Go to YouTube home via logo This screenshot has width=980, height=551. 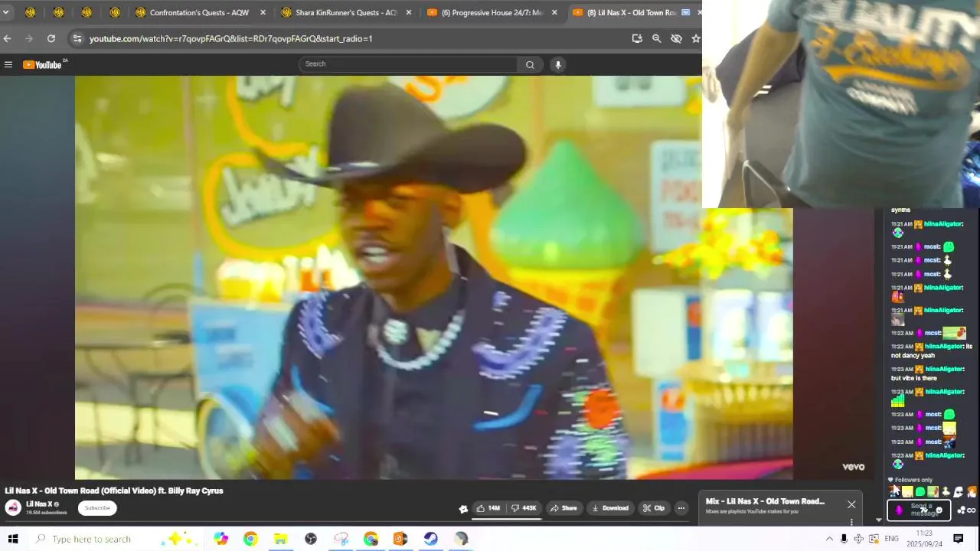pos(42,65)
